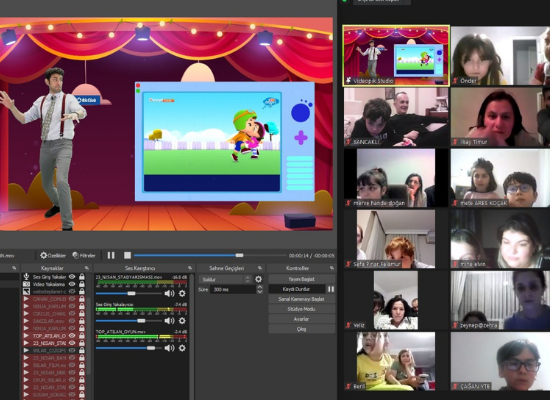Click the Çıkış exit button
The width and height of the screenshot is (550, 400).
pos(302,329)
